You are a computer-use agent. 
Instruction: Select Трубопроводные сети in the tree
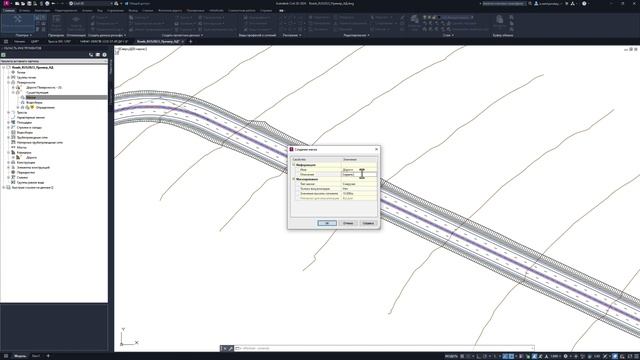[x=33, y=137]
